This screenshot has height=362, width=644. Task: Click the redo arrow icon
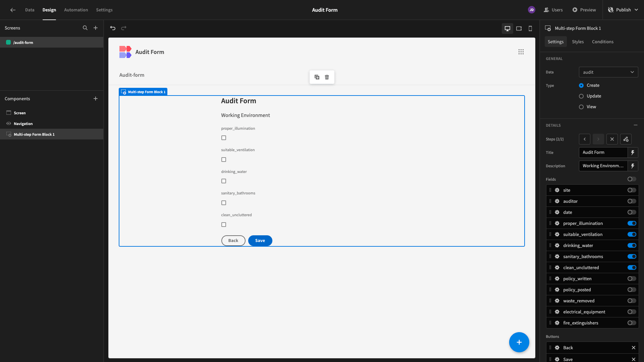coord(123,28)
